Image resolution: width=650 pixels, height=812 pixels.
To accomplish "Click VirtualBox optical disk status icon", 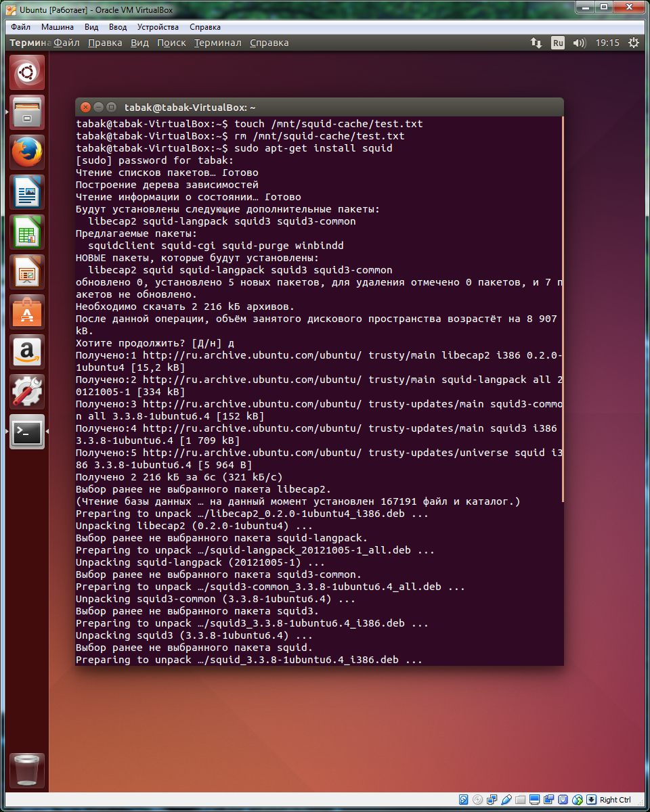I will (477, 800).
